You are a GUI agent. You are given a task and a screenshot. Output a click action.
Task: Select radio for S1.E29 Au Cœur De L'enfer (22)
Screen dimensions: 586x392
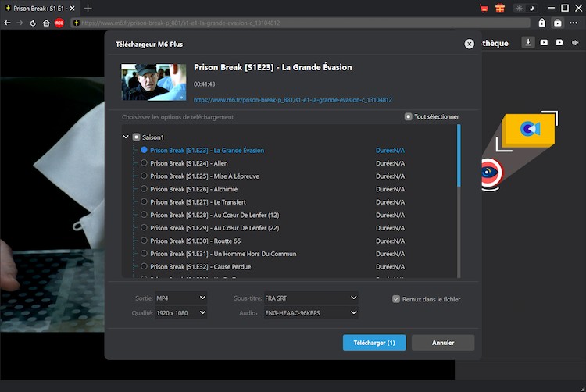click(144, 228)
